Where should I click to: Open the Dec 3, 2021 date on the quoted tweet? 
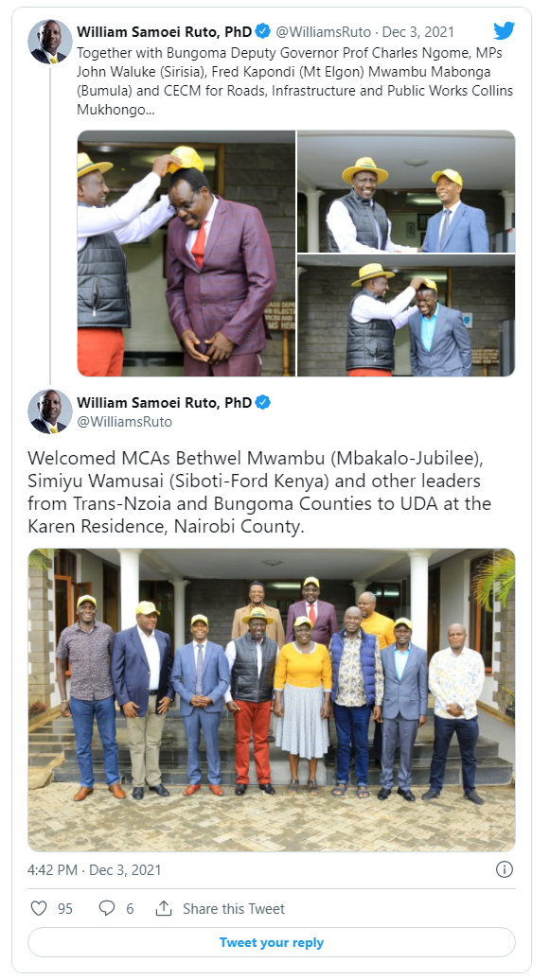[418, 31]
